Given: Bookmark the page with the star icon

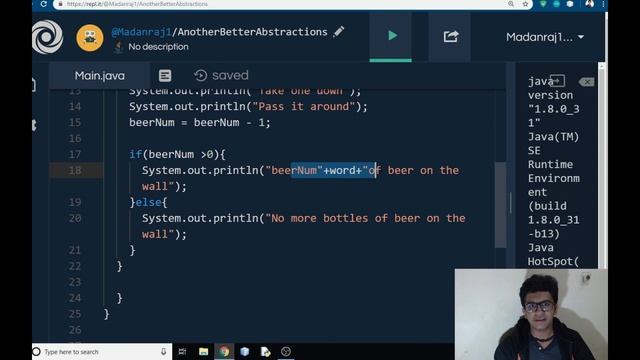Looking at the screenshot, I should tap(525, 4).
